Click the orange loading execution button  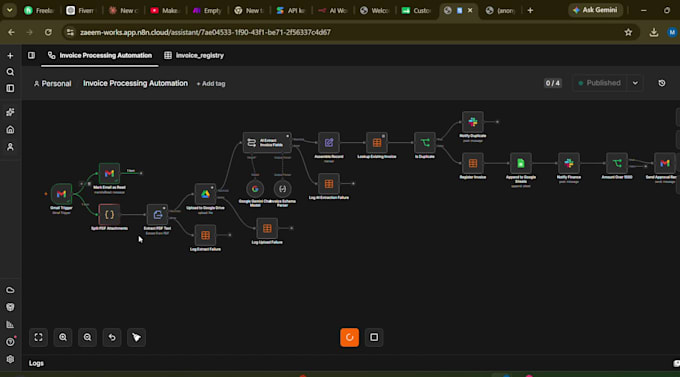pos(350,337)
